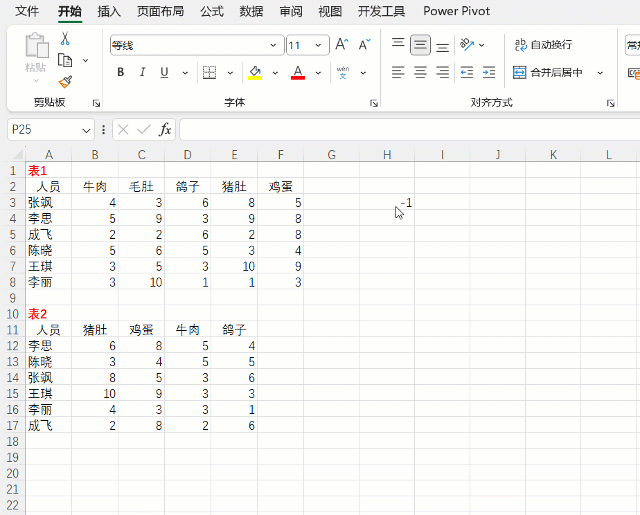
Task: Increase cell indent
Action: tap(489, 73)
